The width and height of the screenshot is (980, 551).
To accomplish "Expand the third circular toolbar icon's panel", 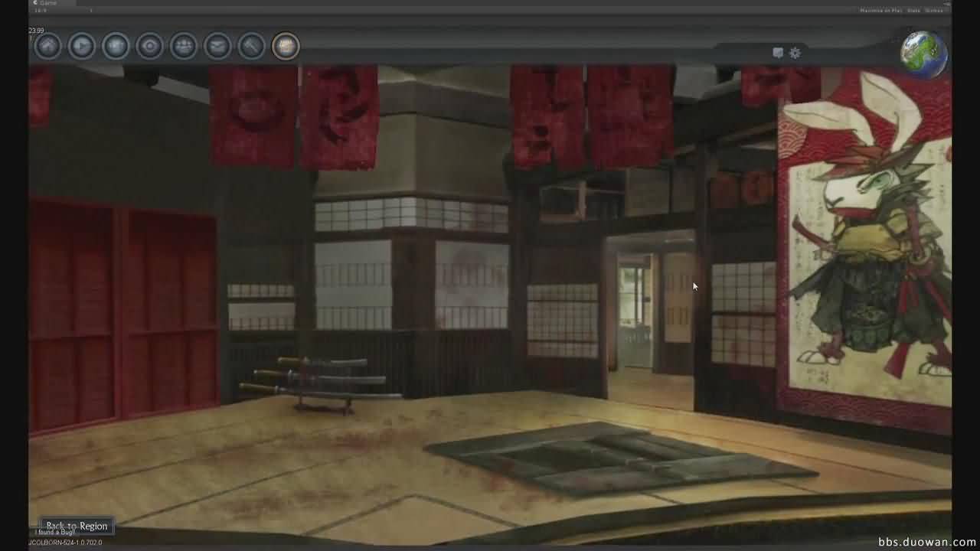I will (x=114, y=46).
